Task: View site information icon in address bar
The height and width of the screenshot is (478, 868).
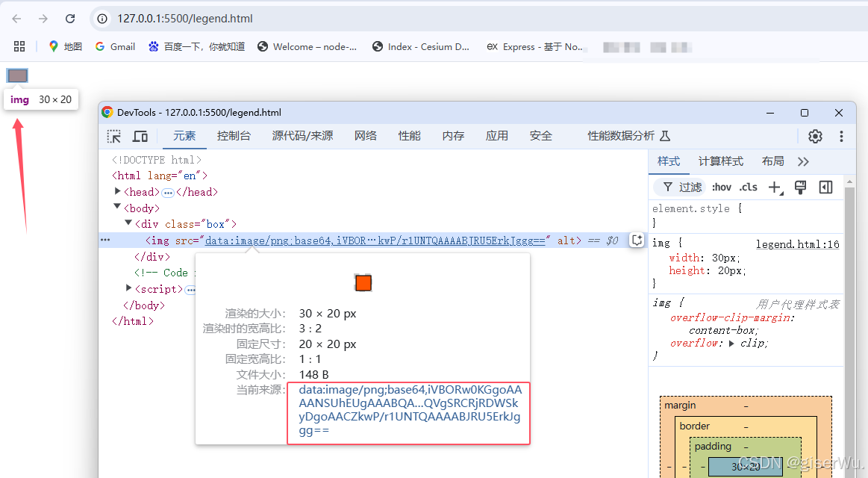Action: pyautogui.click(x=102, y=19)
